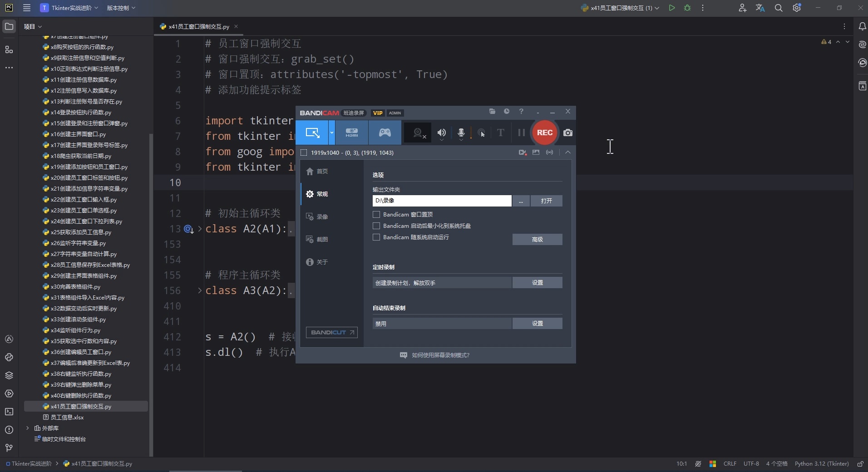Switch to Bandicam 录像 tab
This screenshot has width=868, height=472.
click(322, 217)
